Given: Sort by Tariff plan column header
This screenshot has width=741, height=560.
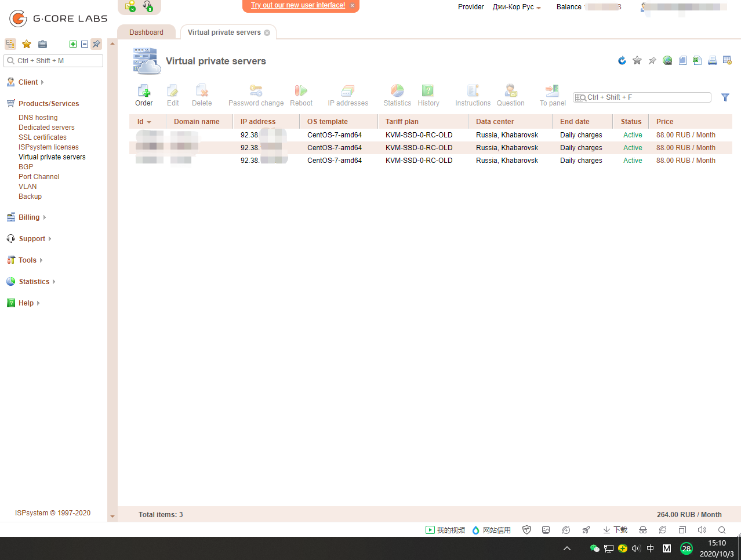Looking at the screenshot, I should click(423, 122).
